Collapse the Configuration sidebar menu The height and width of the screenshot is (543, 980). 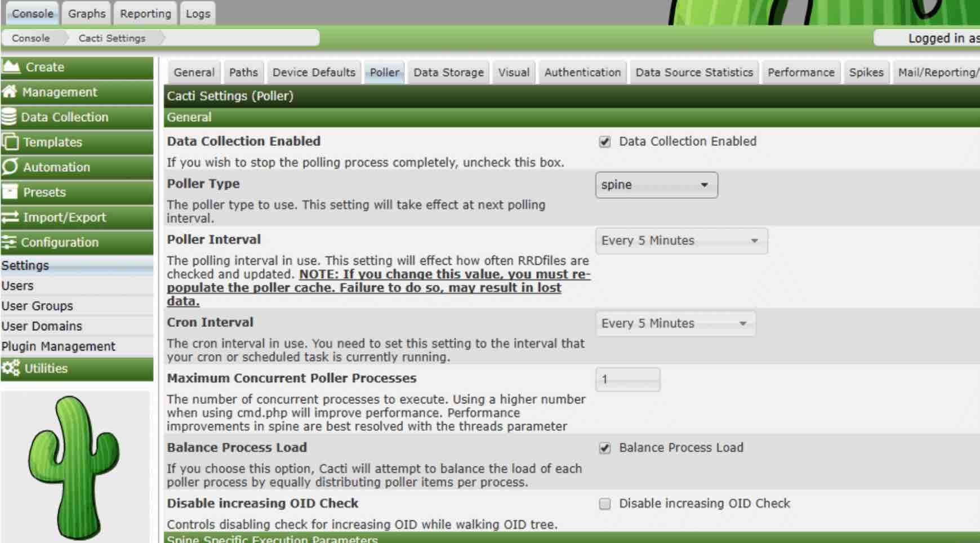77,242
